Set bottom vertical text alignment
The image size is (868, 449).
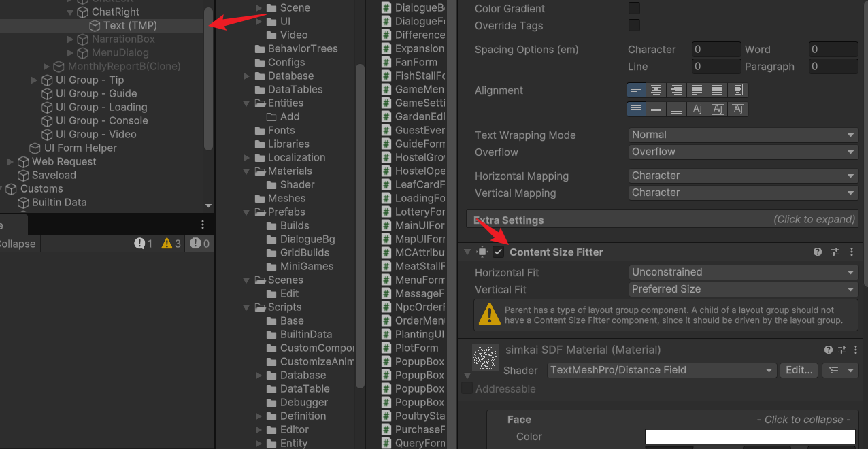point(677,109)
